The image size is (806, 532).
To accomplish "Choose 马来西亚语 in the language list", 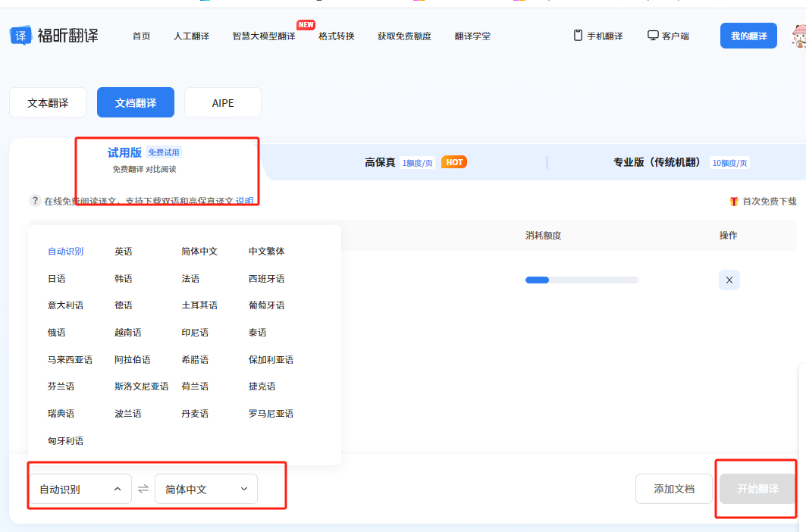I will click(x=70, y=360).
